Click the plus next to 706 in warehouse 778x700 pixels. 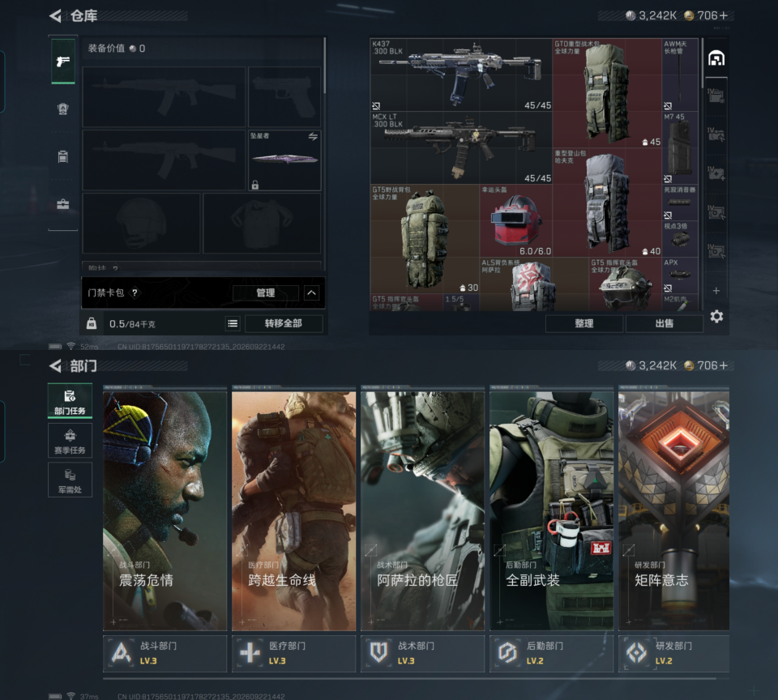[x=724, y=16]
